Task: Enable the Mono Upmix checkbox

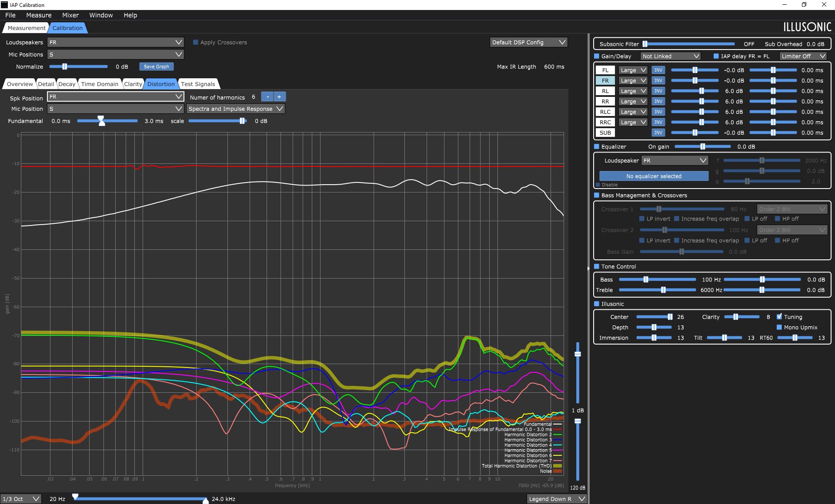Action: pyautogui.click(x=779, y=327)
